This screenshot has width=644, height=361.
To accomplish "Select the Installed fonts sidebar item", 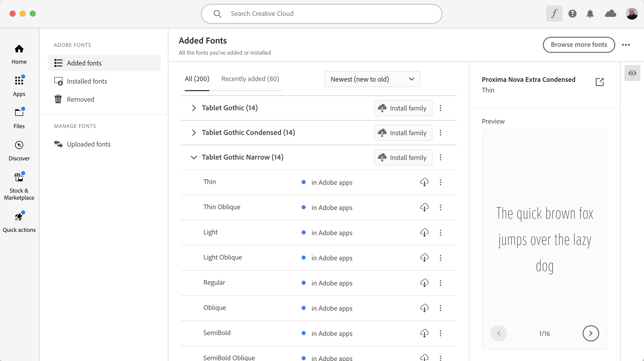I will point(87,81).
